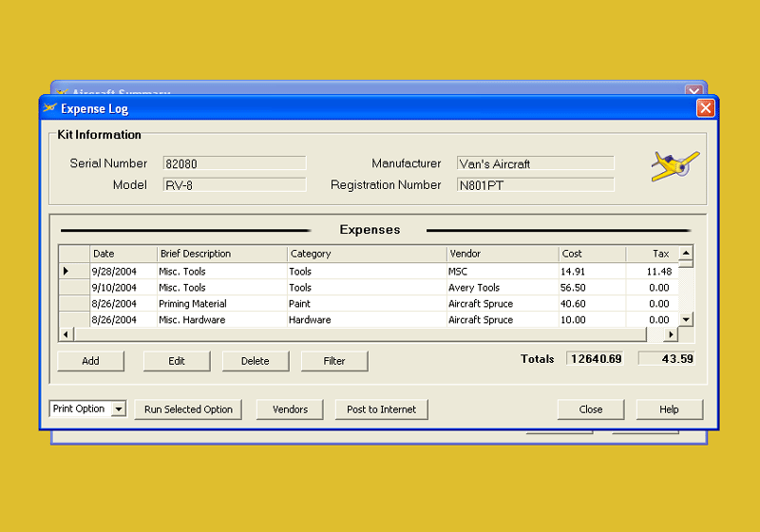
Task: Select the Priming Material expense row
Action: pos(221,304)
